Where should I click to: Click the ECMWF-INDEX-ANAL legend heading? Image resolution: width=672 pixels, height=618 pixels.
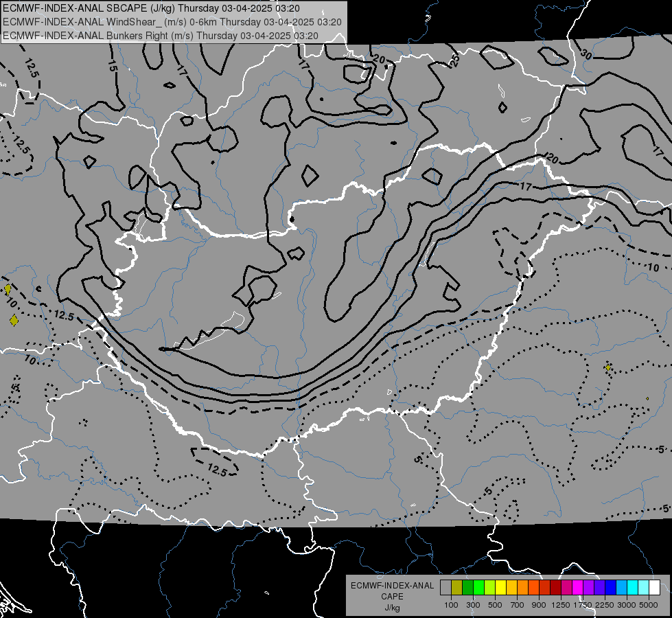tap(392, 586)
